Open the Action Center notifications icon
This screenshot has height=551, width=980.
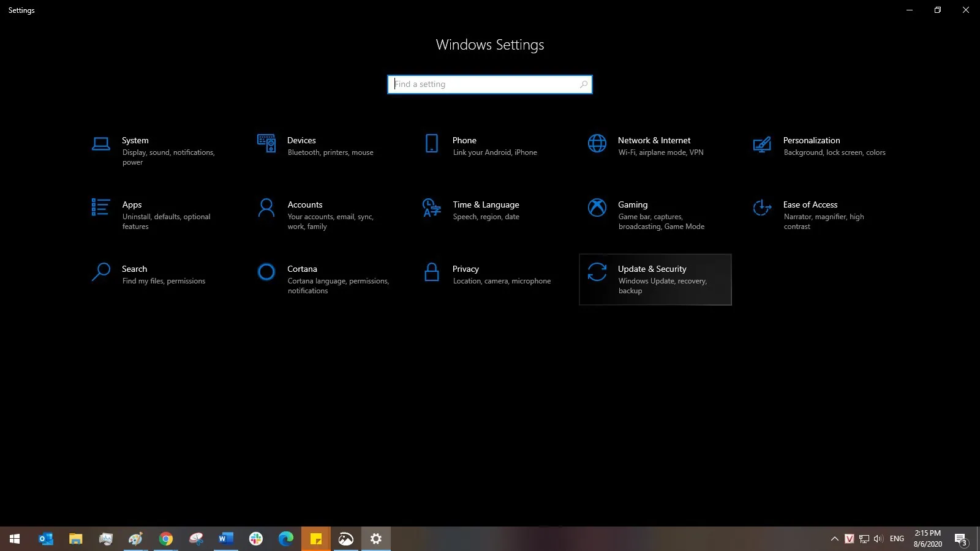960,539
